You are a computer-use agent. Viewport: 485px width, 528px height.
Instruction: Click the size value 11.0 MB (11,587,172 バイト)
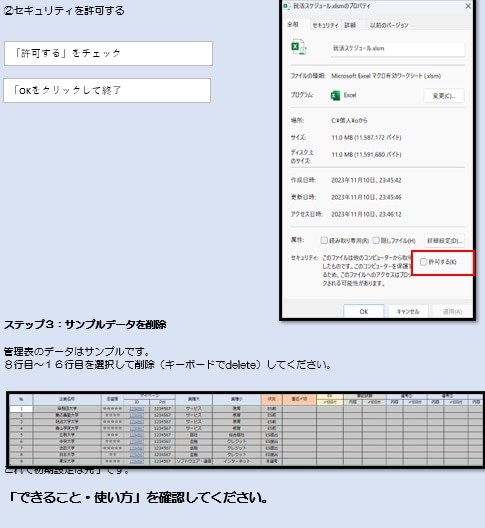[366, 137]
